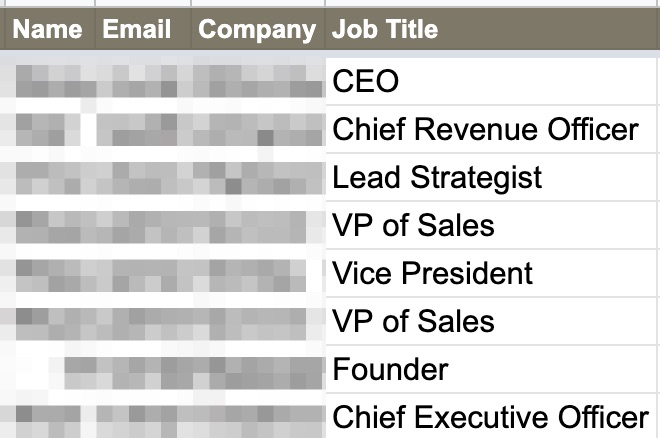
Task: Click the Email cell in the Founder row
Action: pos(142,369)
